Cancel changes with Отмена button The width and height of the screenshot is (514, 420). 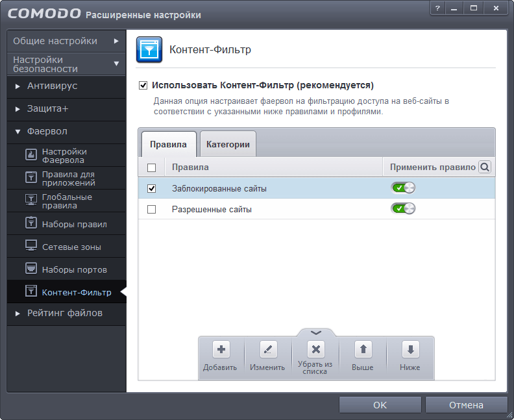(466, 405)
